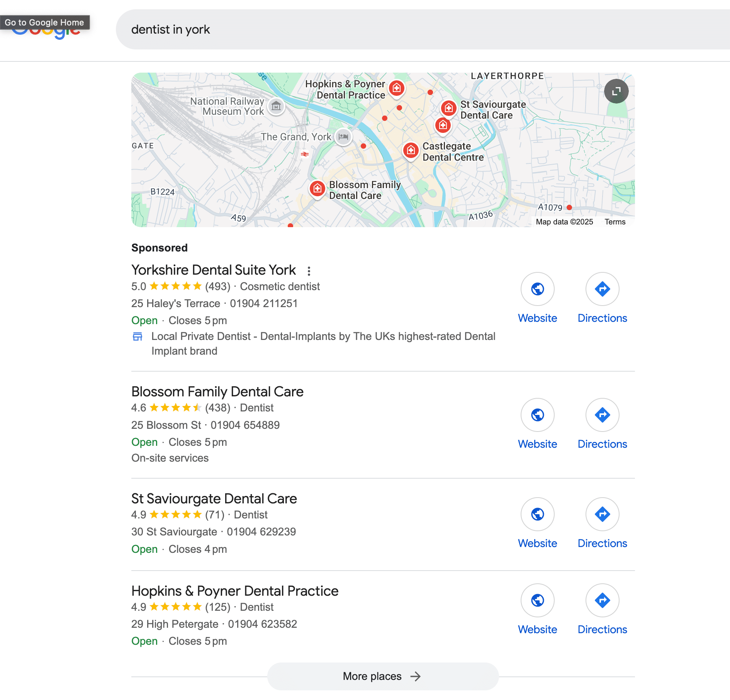Open the Blossom Family Dental Care listing
This screenshot has height=700, width=730.
217,391
